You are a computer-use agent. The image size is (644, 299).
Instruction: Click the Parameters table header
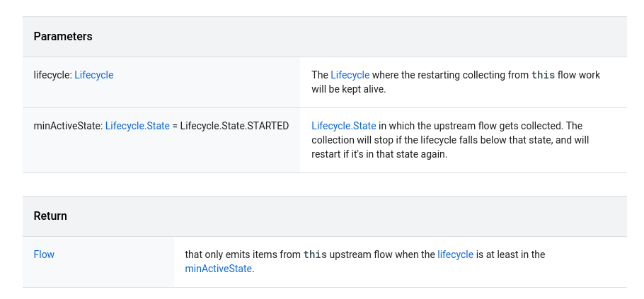(x=63, y=37)
